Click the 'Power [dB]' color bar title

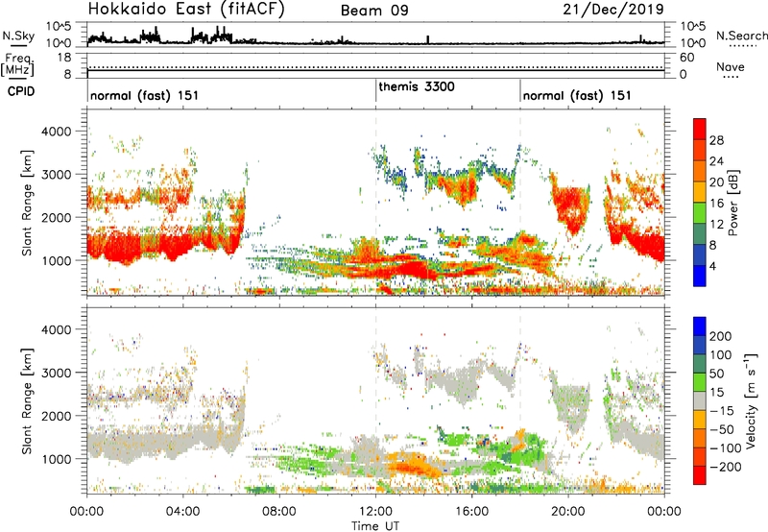click(733, 203)
